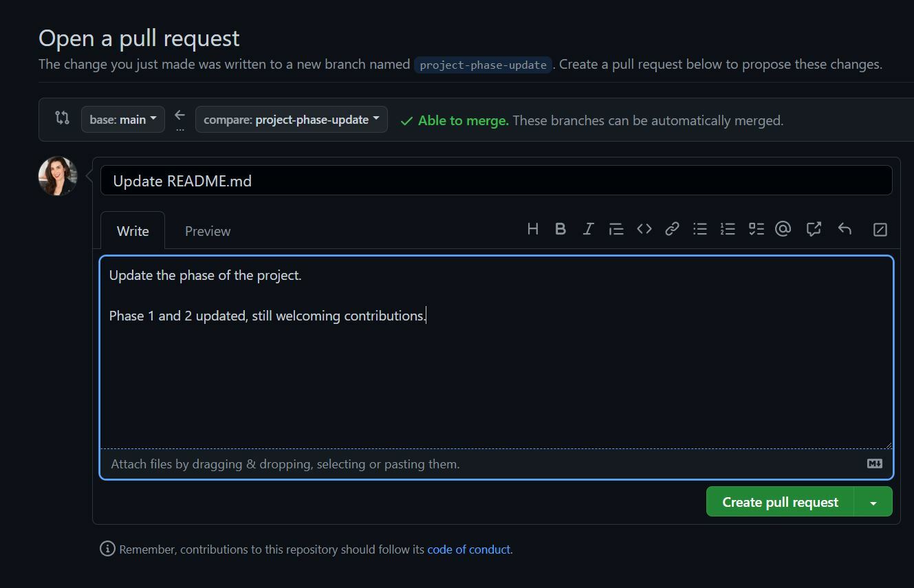Click the Heading formatting icon

pyautogui.click(x=532, y=229)
